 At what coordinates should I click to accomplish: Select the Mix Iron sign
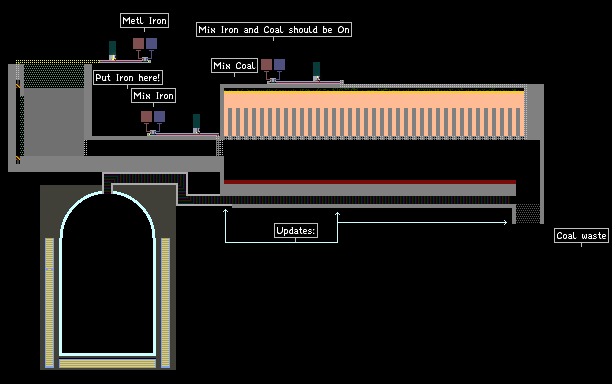pos(153,96)
